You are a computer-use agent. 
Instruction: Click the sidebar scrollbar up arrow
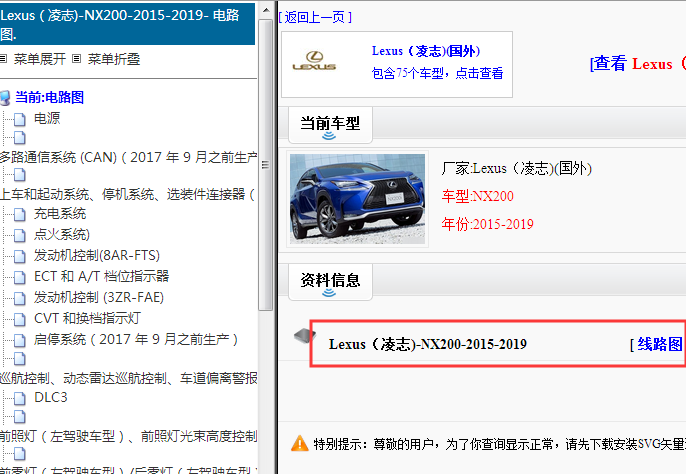point(266,10)
